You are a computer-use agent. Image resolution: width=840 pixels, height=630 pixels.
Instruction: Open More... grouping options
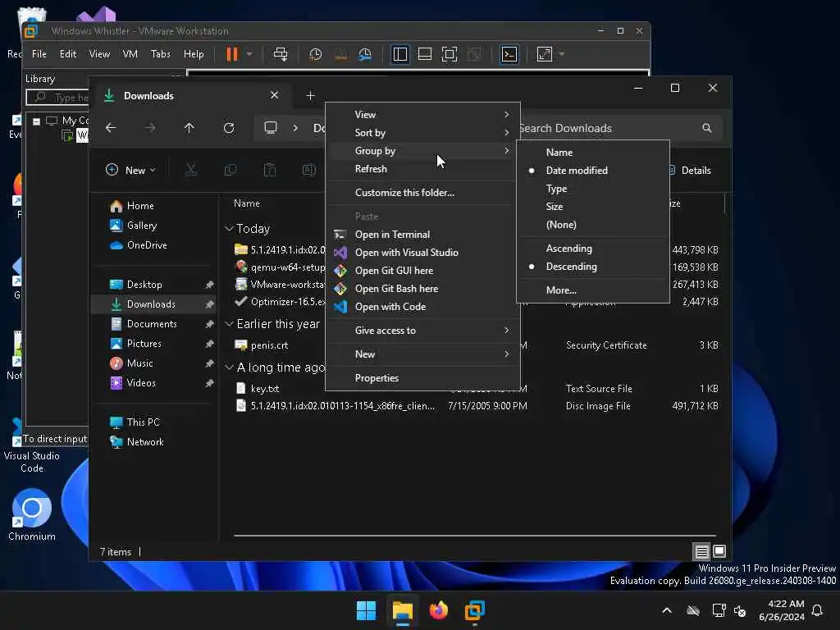[x=593, y=290]
